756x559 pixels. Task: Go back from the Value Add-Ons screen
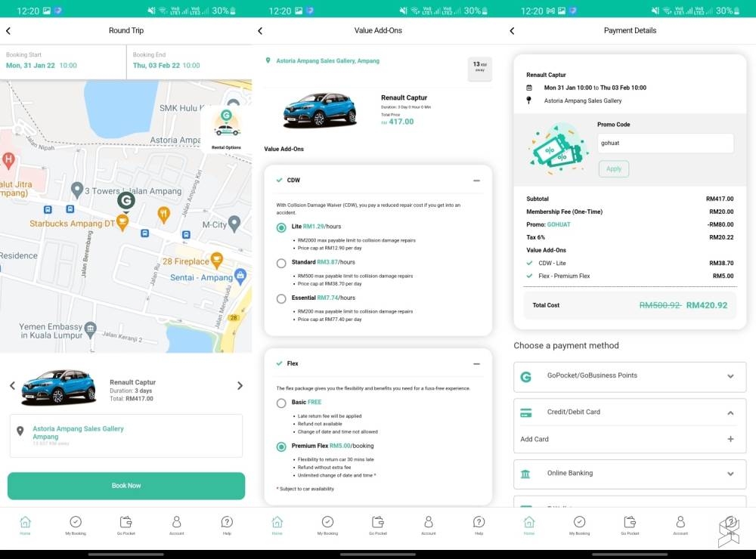[260, 31]
